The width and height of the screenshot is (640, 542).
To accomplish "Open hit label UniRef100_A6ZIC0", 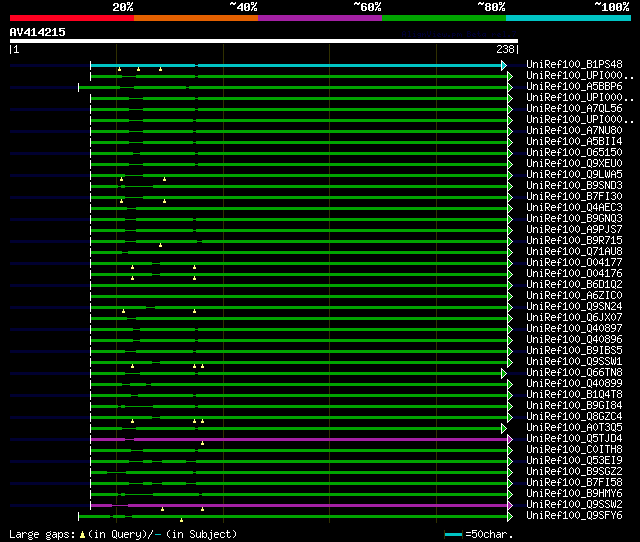I will point(574,296).
